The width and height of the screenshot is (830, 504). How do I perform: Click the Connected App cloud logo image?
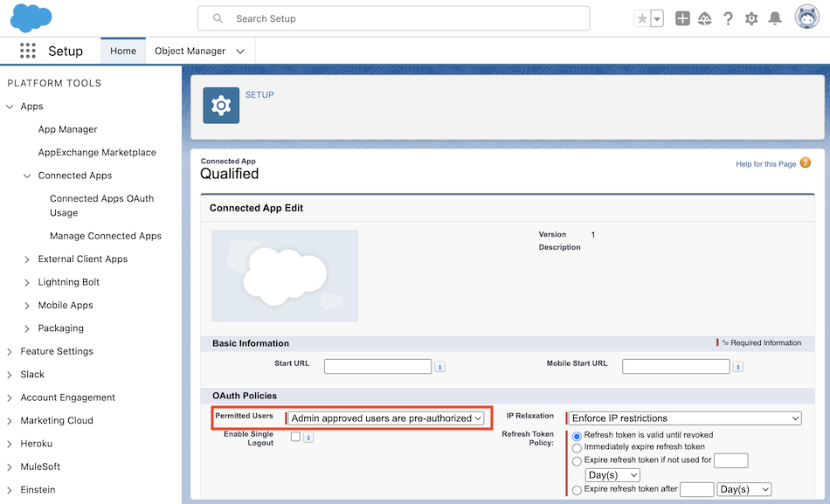[x=285, y=276]
